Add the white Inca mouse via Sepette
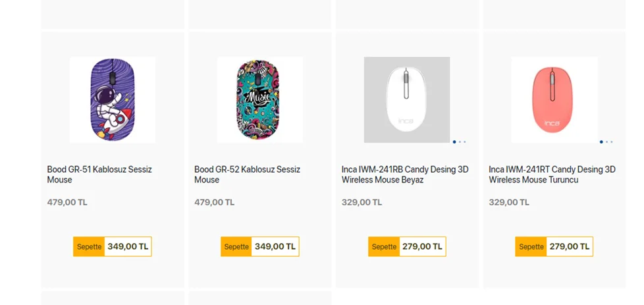The width and height of the screenshot is (644, 305). (x=384, y=247)
